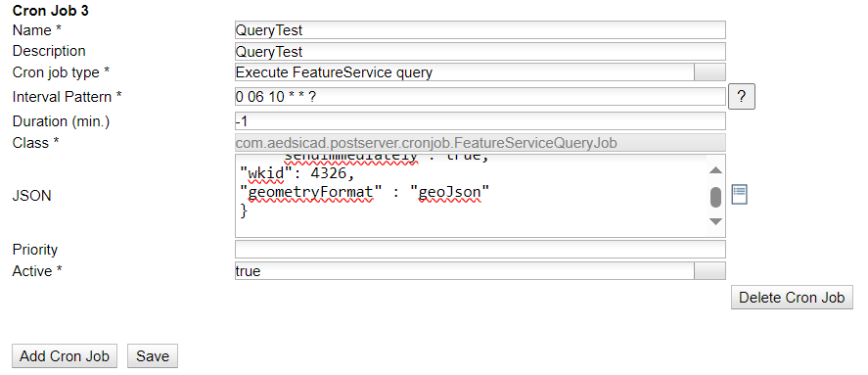Screen dimensions: 868x375
Task: Focus the empty Priority input field
Action: point(480,250)
